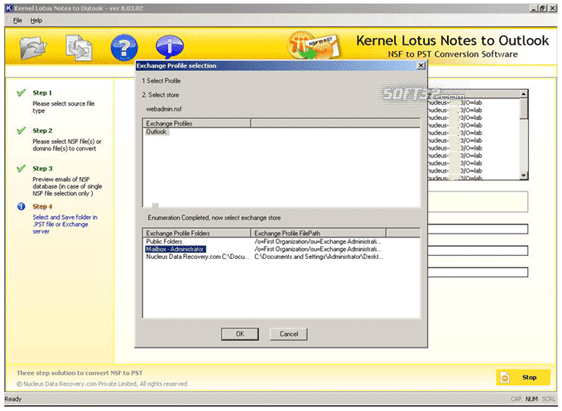Click the '2: Select store' label
The image size is (562, 411).
click(160, 95)
